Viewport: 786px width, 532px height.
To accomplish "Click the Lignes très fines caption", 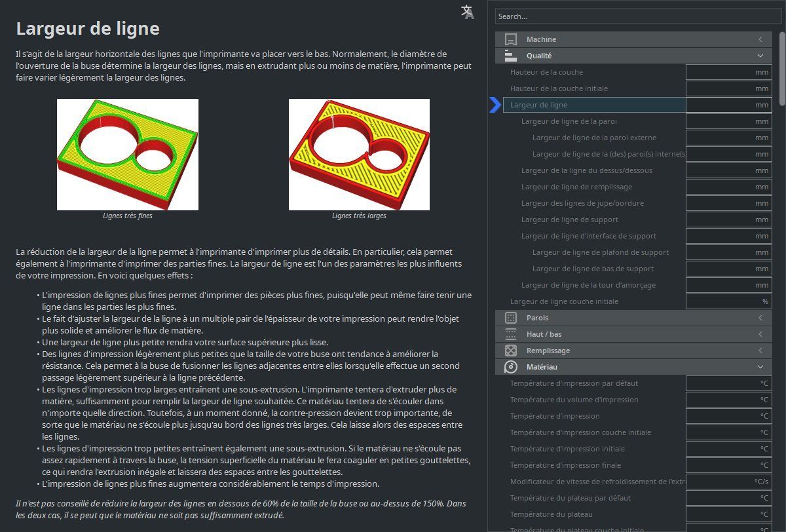I will coord(128,216).
